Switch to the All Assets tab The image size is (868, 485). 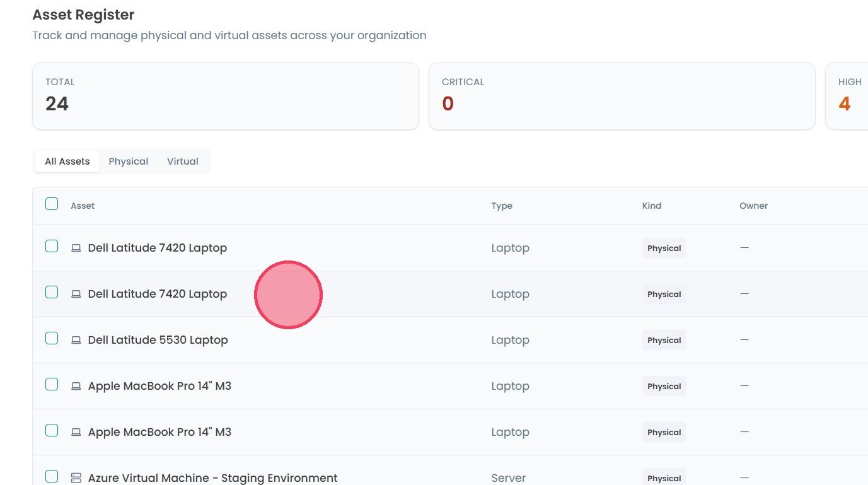[x=67, y=161]
